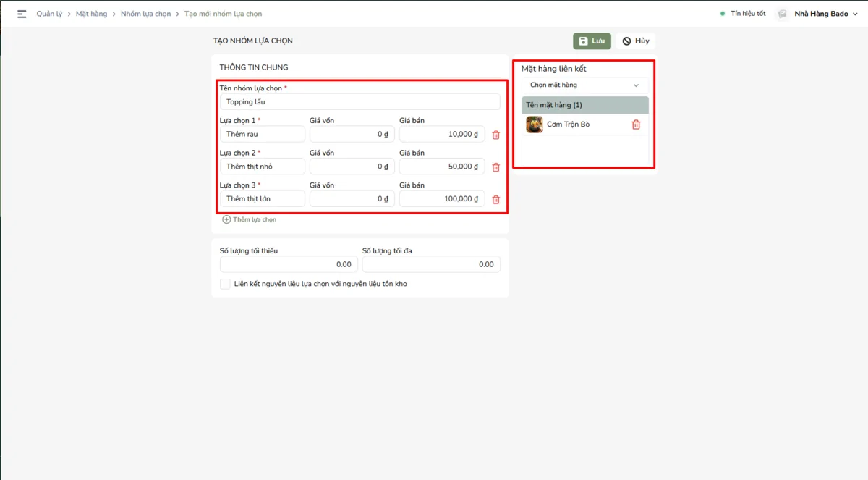Click the plus icon for Thêm lựa chọn
Image resolution: width=868 pixels, height=480 pixels.
pyautogui.click(x=226, y=219)
